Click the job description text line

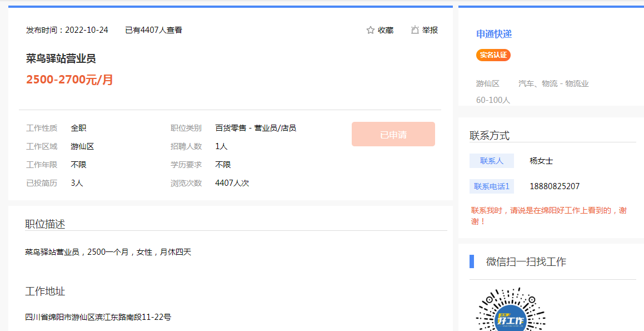(x=108, y=252)
